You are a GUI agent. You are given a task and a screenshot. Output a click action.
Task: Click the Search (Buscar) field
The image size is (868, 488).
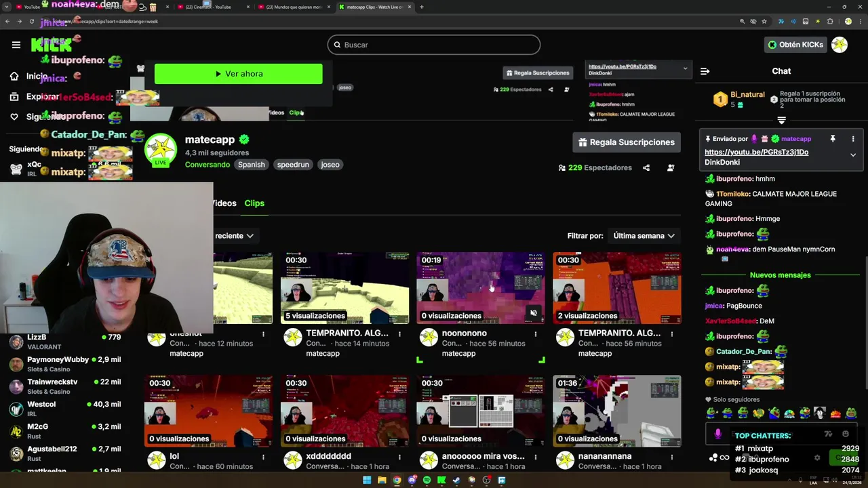point(434,45)
